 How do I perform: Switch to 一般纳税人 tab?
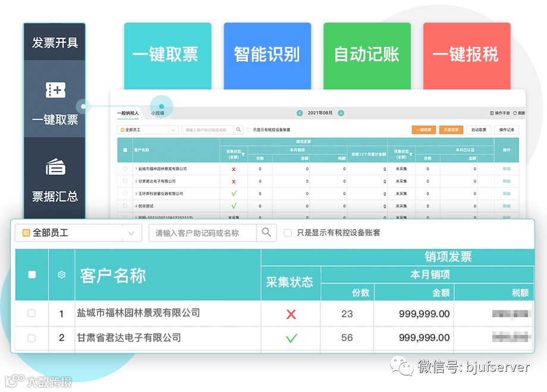128,113
